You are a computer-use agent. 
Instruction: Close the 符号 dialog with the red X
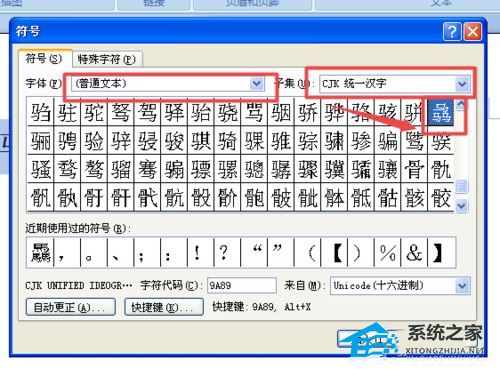click(473, 32)
